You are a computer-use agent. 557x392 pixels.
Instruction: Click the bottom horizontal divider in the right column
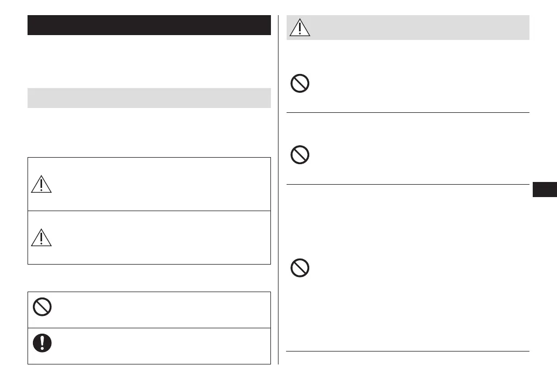(407, 352)
